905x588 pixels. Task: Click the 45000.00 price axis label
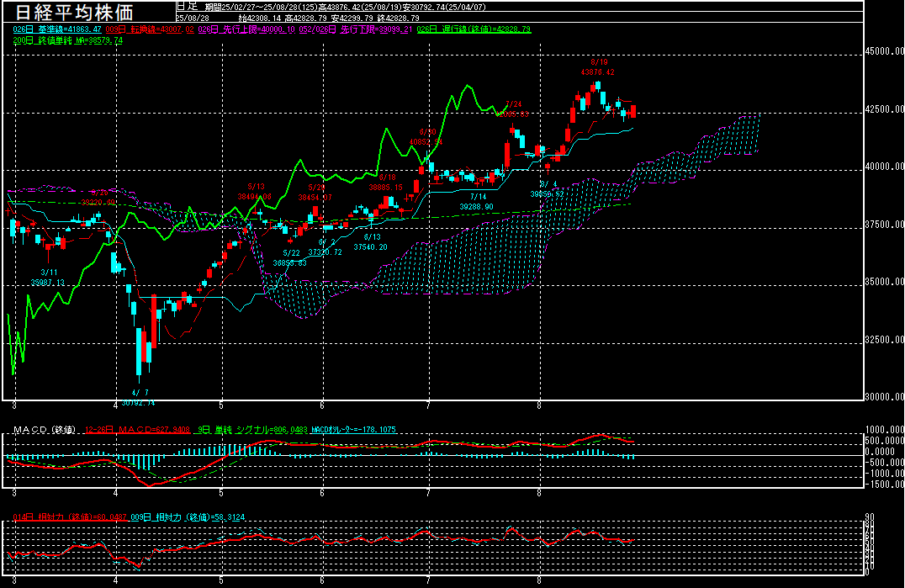click(884, 51)
